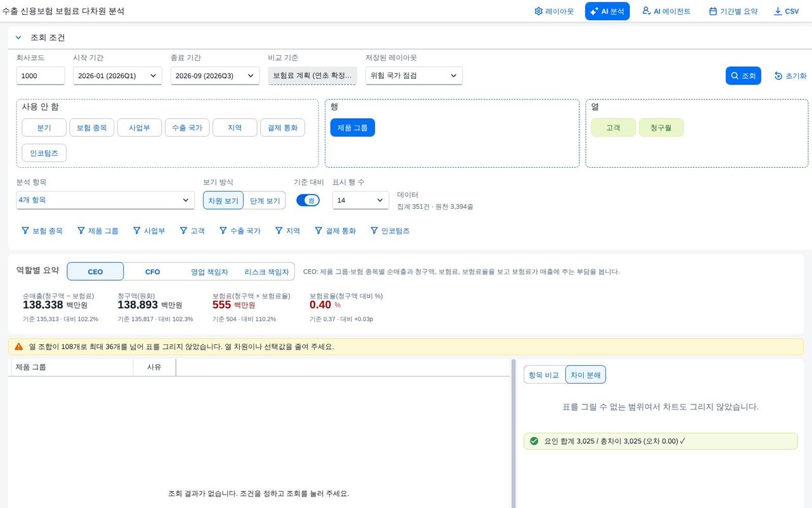Switch chart to 차이 분해
The image size is (812, 508).
pos(586,375)
